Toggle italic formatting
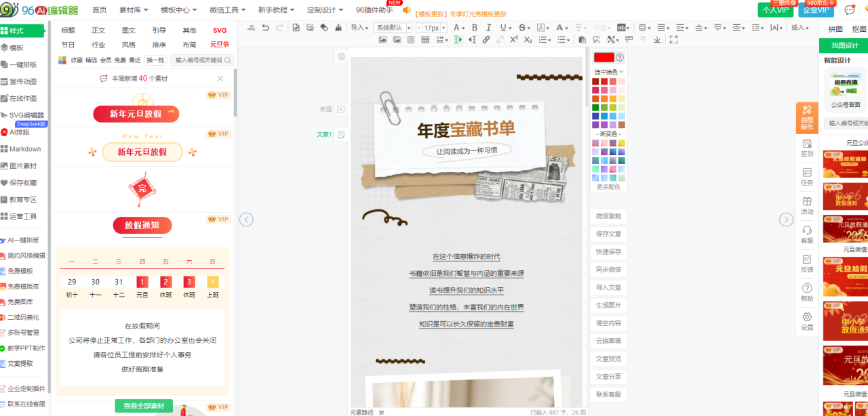The image size is (868, 416). [x=488, y=28]
